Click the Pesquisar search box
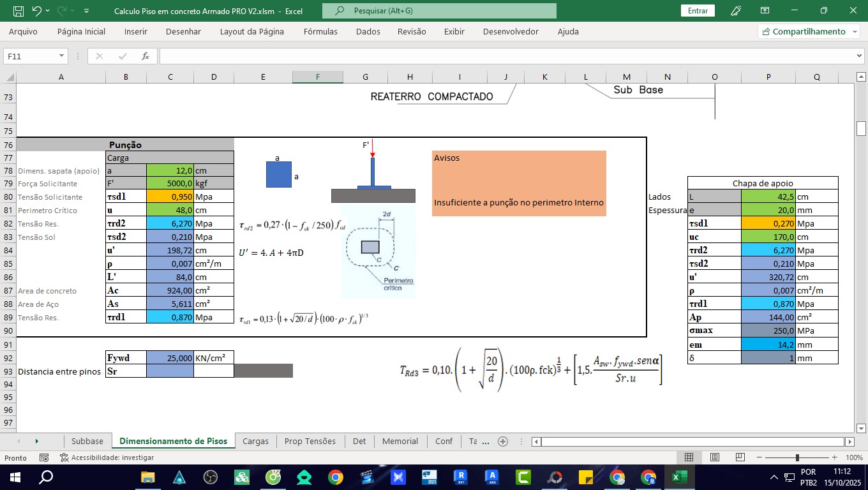This screenshot has height=490, width=868. point(439,11)
